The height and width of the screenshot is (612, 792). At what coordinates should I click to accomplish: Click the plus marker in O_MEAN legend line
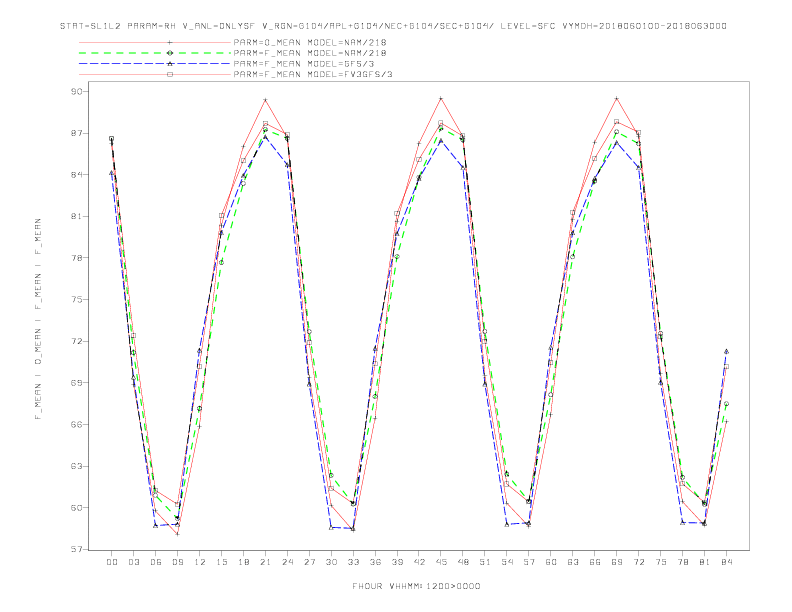[170, 42]
